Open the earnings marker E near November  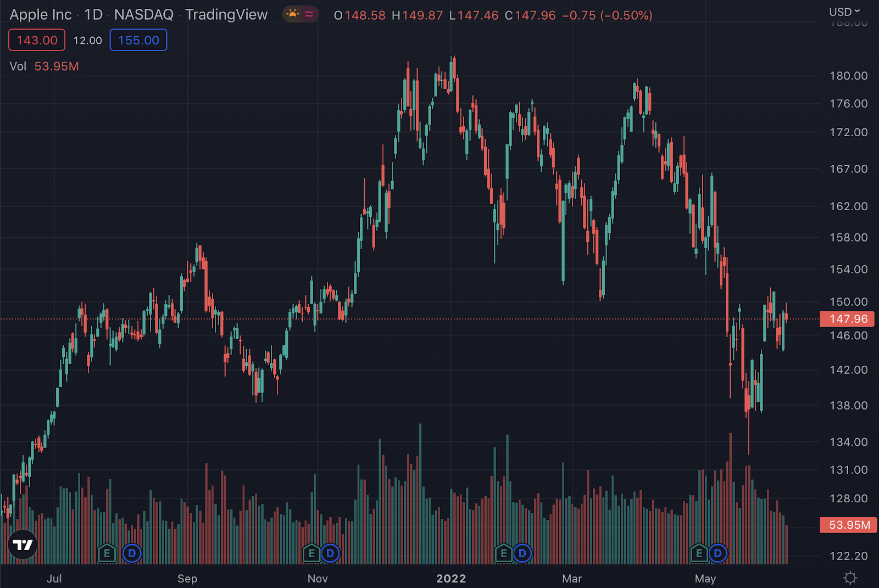pos(311,553)
